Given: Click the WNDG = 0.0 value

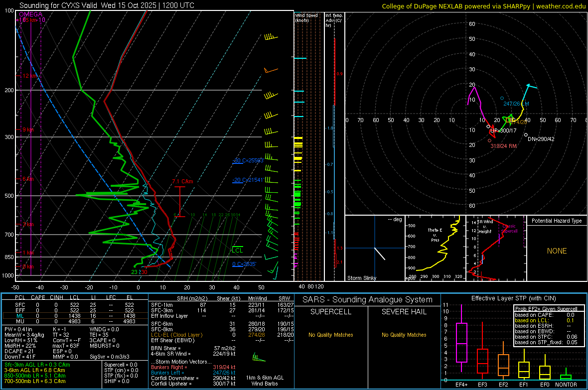Looking at the screenshot, I should tap(104, 329).
